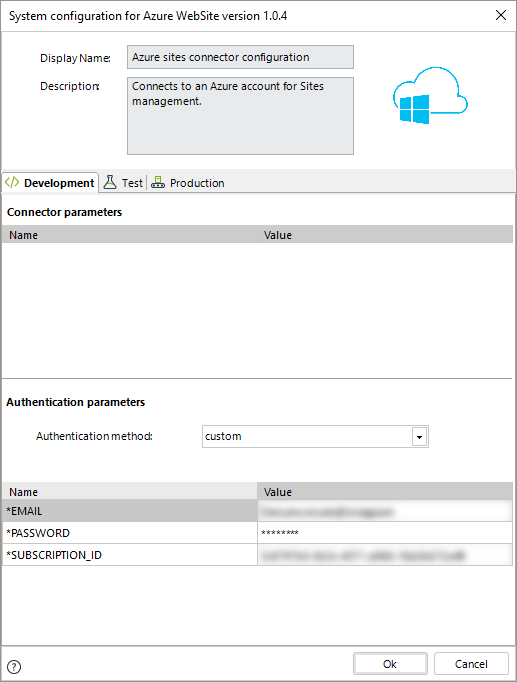Click Connector parameters Name column header
The width and height of the screenshot is (517, 682).
pyautogui.click(x=130, y=235)
